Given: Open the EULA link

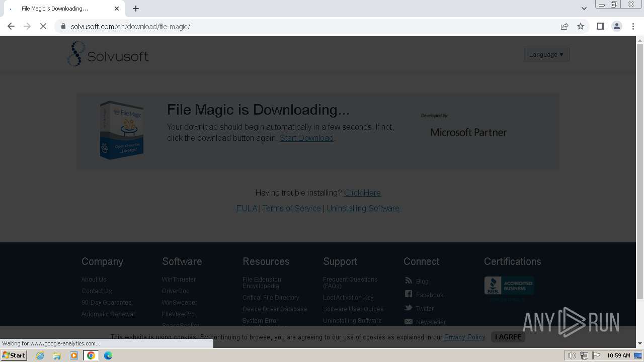Looking at the screenshot, I should (x=247, y=208).
